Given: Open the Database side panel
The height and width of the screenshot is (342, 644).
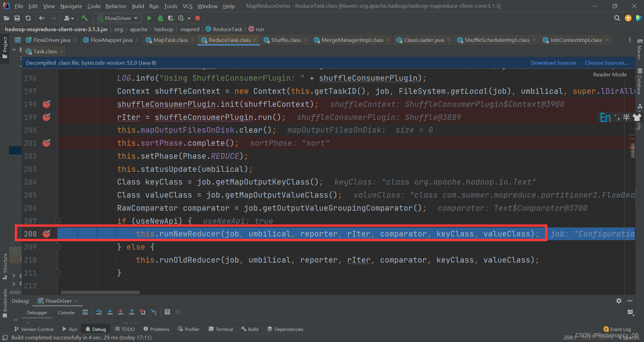Looking at the screenshot, I should 640,81.
